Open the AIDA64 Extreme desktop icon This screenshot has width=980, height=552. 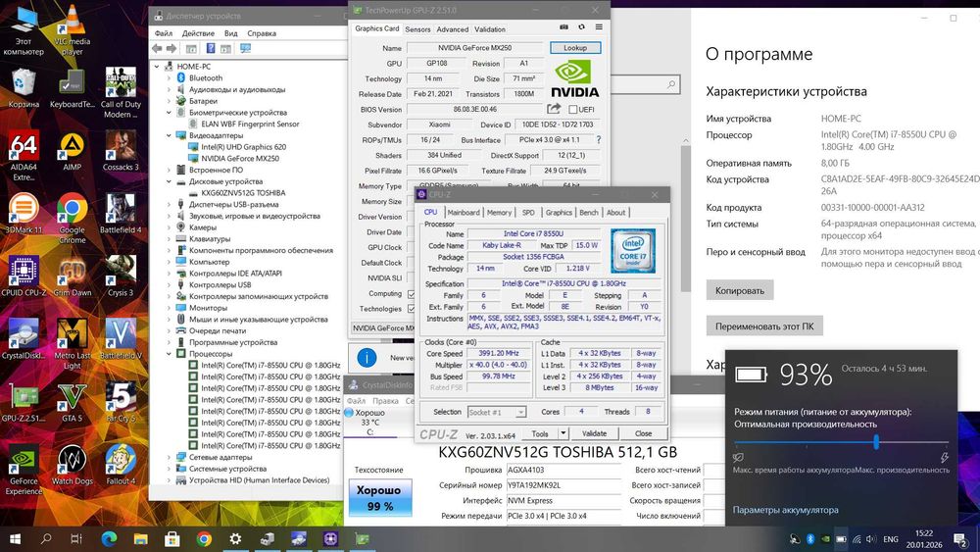pyautogui.click(x=24, y=155)
